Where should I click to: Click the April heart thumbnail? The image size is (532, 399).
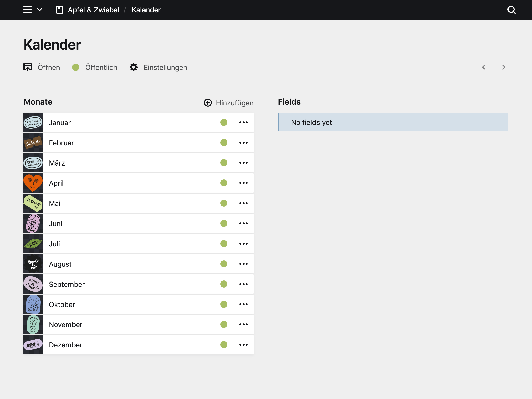33,183
